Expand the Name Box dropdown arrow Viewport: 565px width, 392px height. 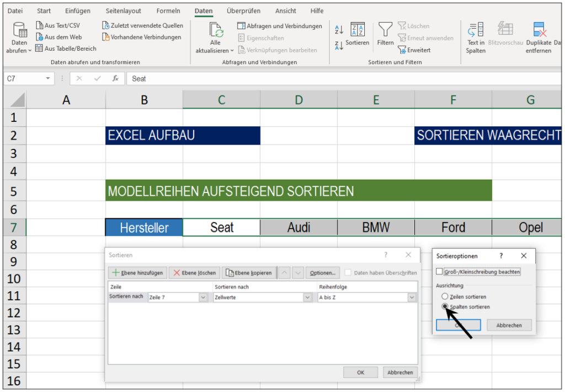[47, 78]
